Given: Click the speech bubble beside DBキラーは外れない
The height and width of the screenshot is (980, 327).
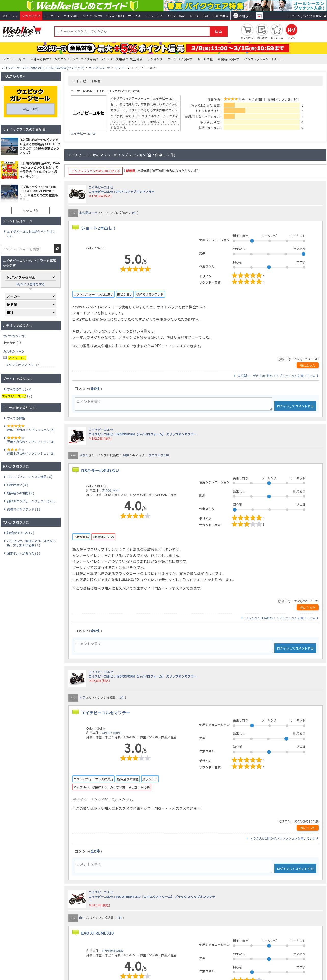Looking at the screenshot, I should click(75, 470).
